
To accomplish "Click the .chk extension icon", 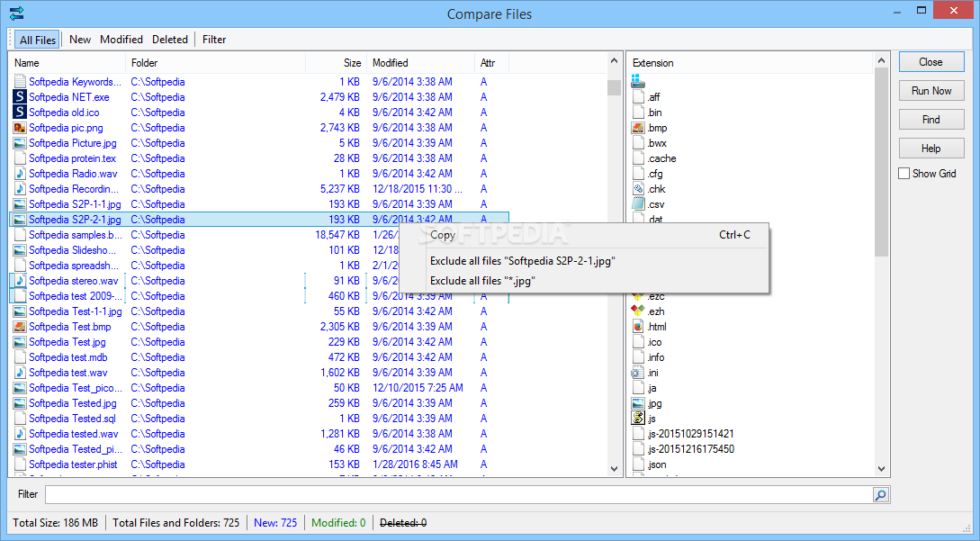I will tap(637, 189).
